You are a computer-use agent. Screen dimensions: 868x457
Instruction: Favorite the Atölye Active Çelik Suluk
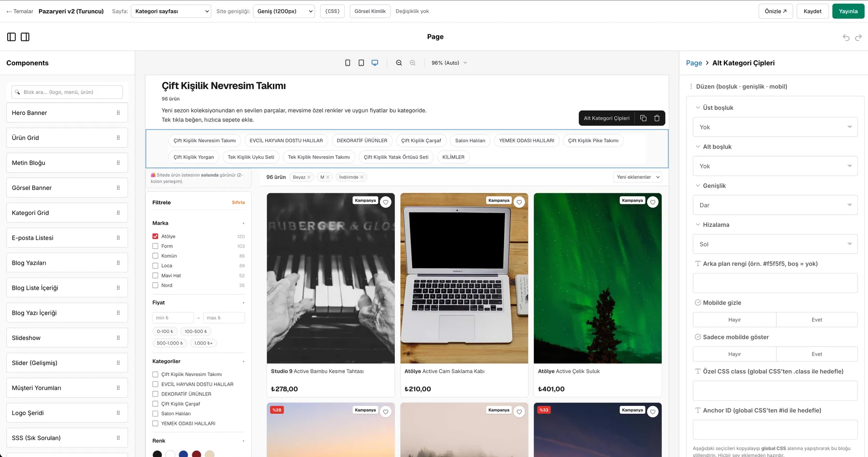pos(653,202)
